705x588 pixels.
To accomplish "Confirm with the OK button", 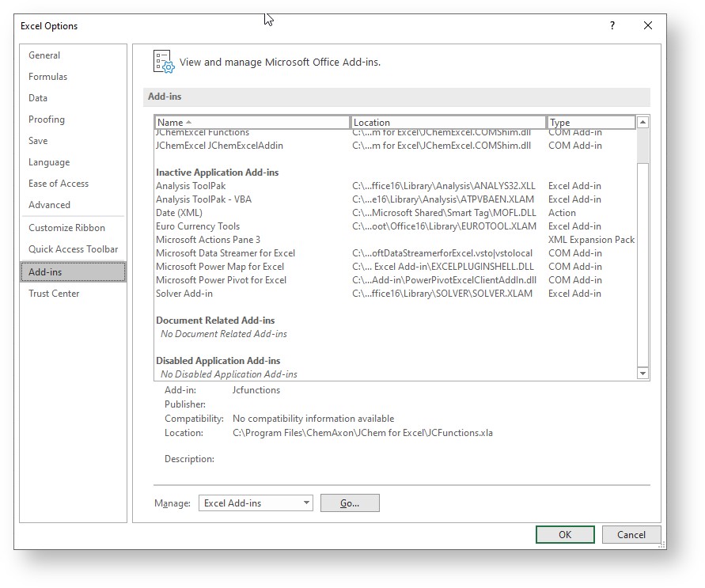I will 565,535.
